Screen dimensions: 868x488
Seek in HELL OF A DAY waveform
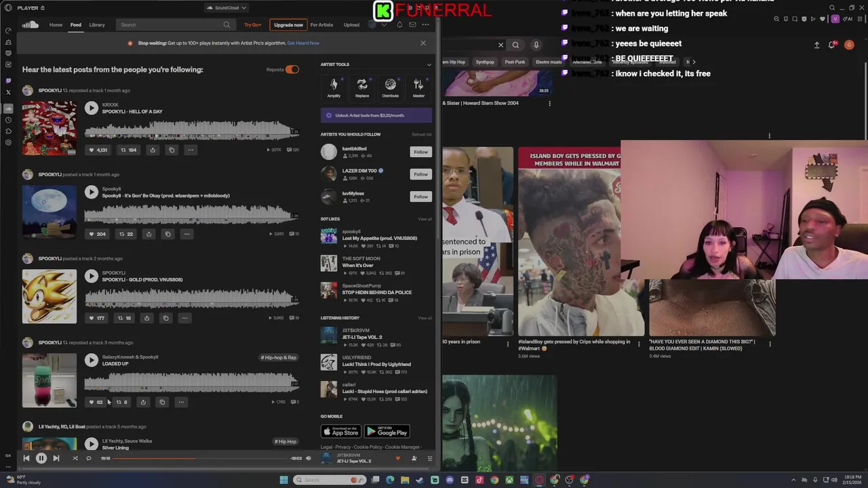tap(192, 130)
